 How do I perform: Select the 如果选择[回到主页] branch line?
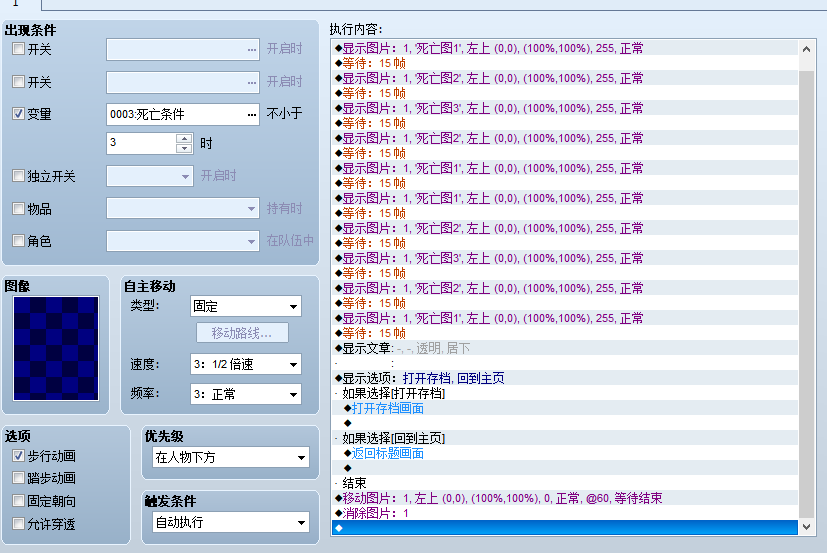click(x=564, y=438)
